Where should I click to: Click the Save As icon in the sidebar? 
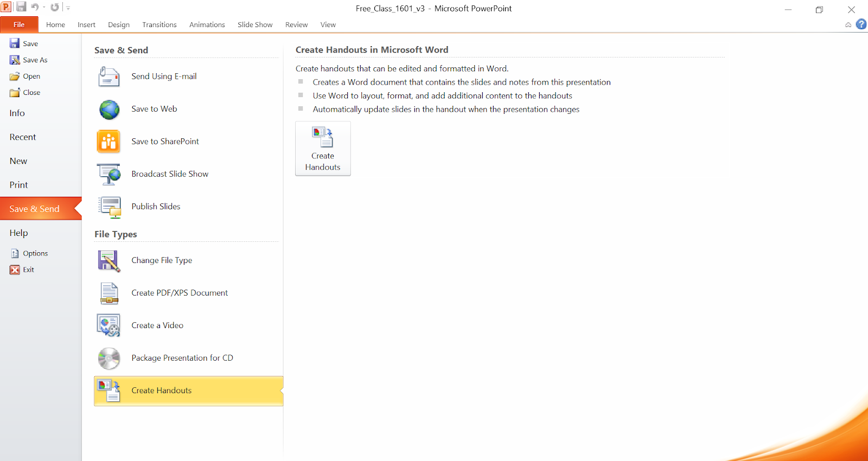[15, 60]
